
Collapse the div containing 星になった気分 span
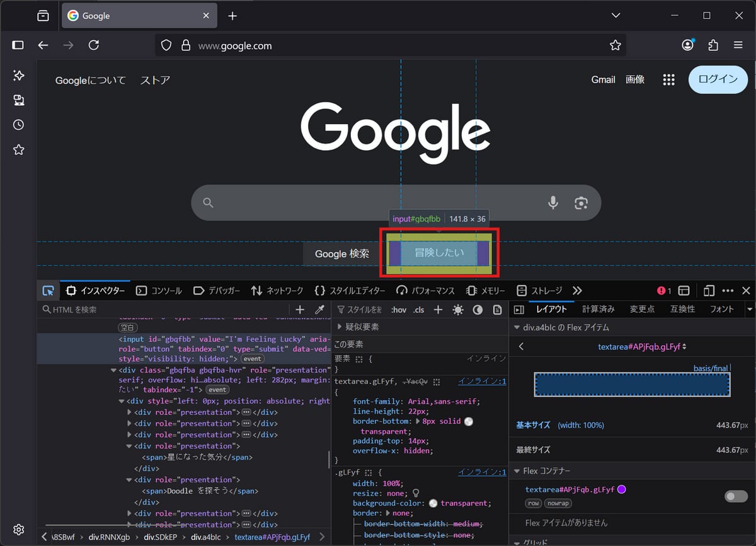pos(130,446)
